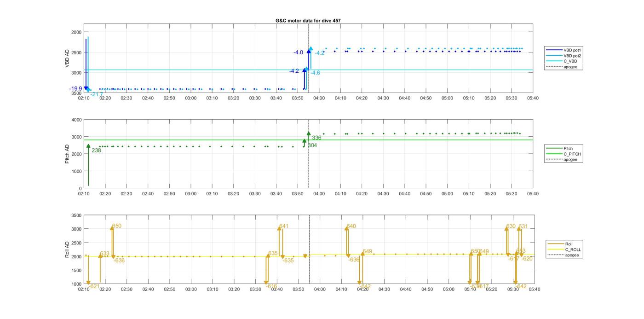This screenshot has width=644, height=319.
Task: Click the '05:00' tick under the Pitch plot
Action: tap(447, 194)
